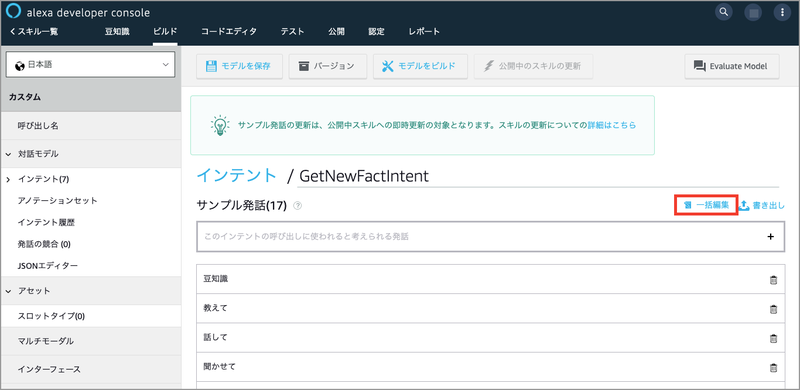Screen dimensions: 800x390
Task: Delete the 豆知識 sample utterance
Action: tap(773, 280)
